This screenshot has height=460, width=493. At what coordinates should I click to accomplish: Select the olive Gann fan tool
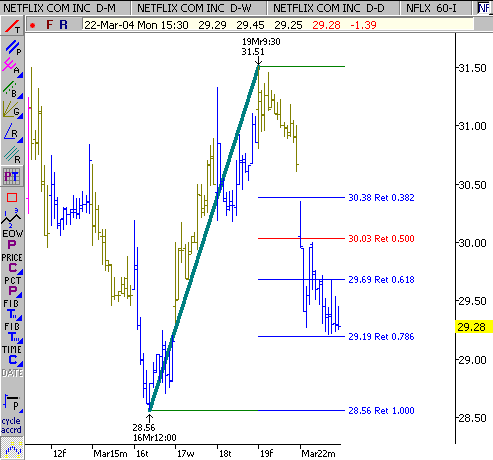click(x=12, y=110)
